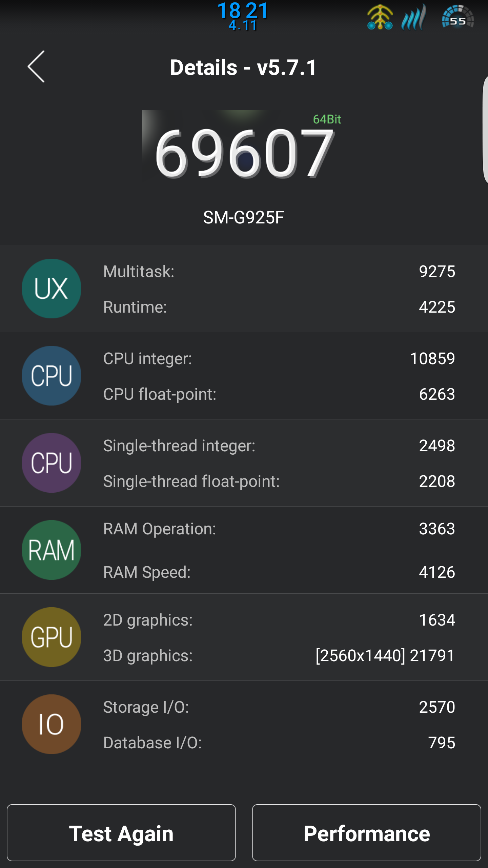Tap the green RAM circle icon
This screenshot has height=868, width=488.
[x=52, y=550]
